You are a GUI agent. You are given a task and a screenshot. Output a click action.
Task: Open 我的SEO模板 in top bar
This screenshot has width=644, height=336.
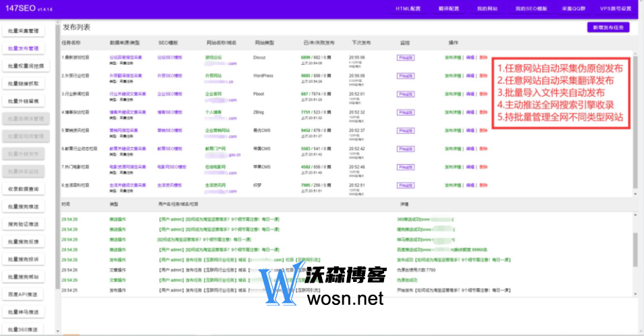pos(531,9)
